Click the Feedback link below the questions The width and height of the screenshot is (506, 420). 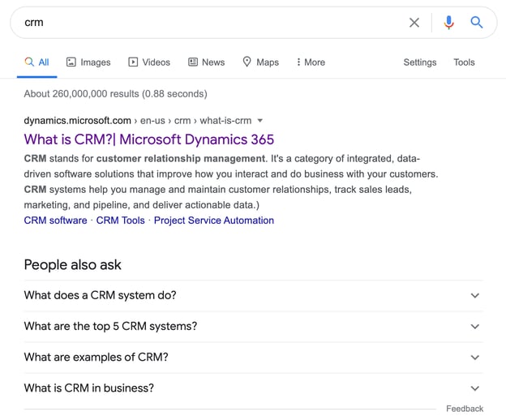point(464,409)
